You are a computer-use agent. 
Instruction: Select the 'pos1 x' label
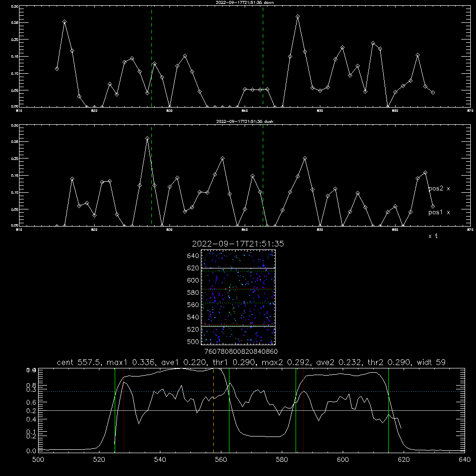(439, 212)
